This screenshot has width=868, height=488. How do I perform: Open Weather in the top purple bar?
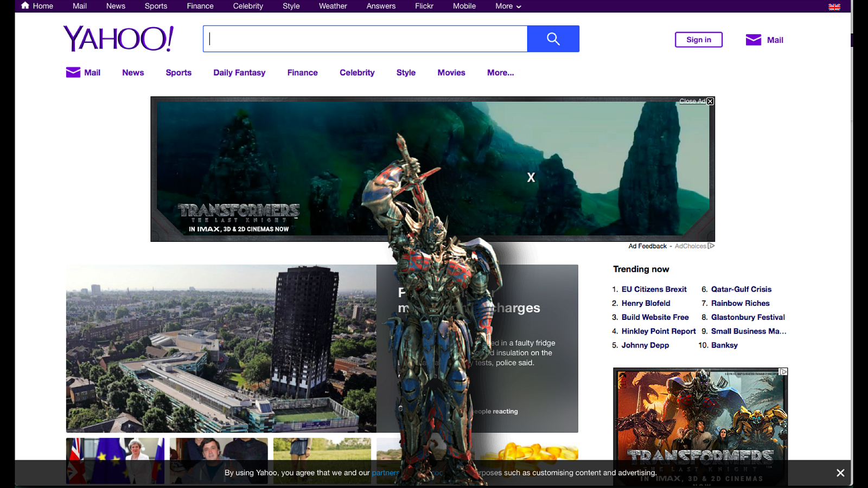tap(333, 6)
